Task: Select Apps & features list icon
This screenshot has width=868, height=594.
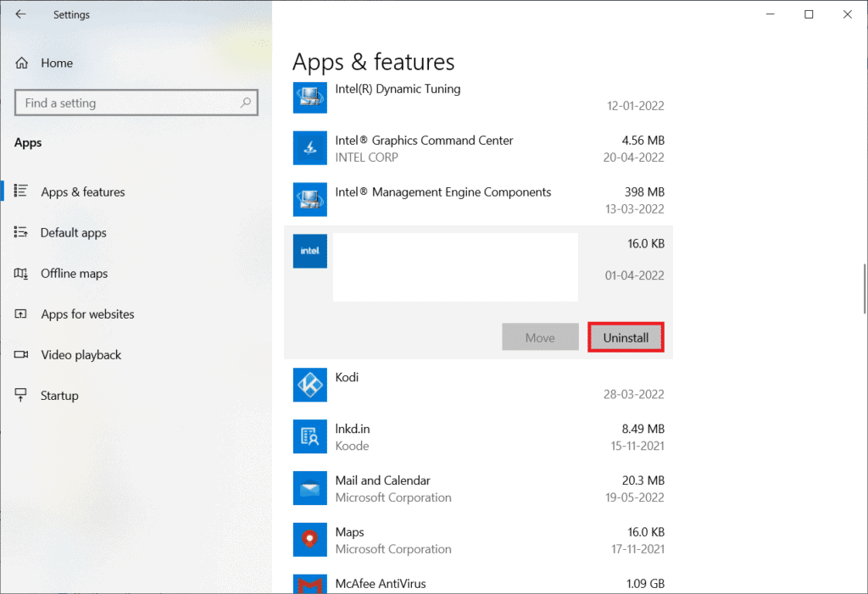Action: 20,191
